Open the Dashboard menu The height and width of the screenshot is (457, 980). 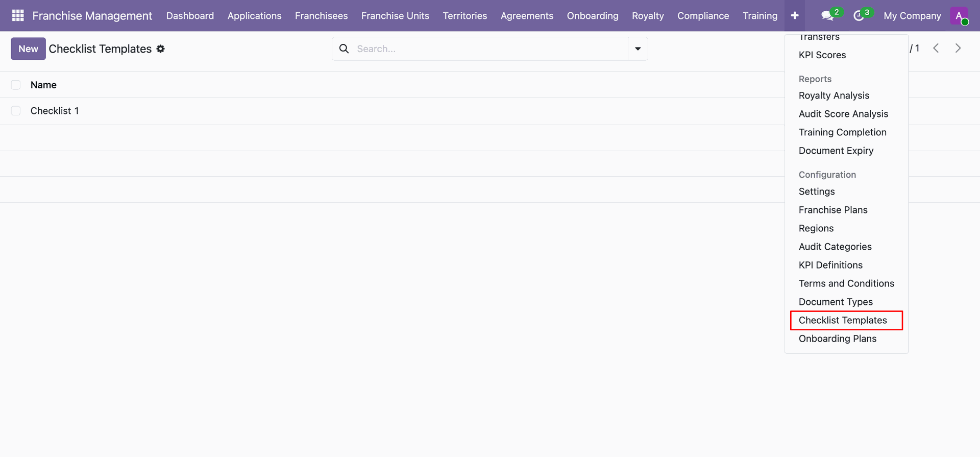tap(190, 16)
